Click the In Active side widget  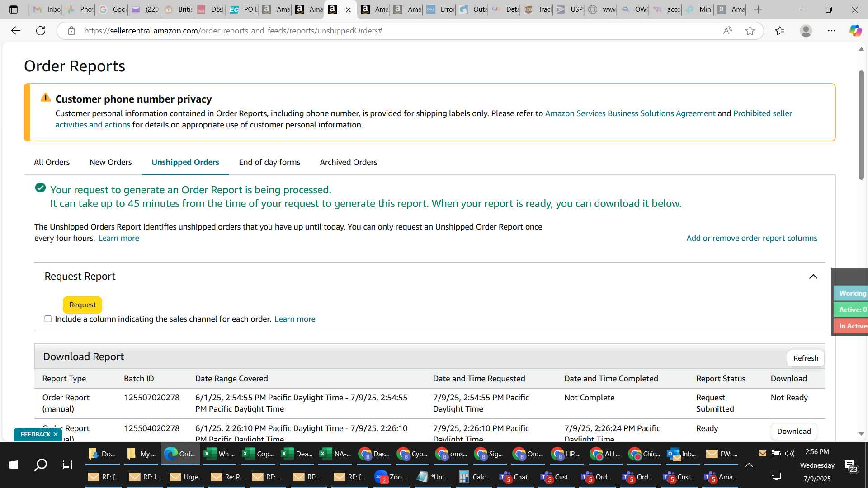click(851, 326)
